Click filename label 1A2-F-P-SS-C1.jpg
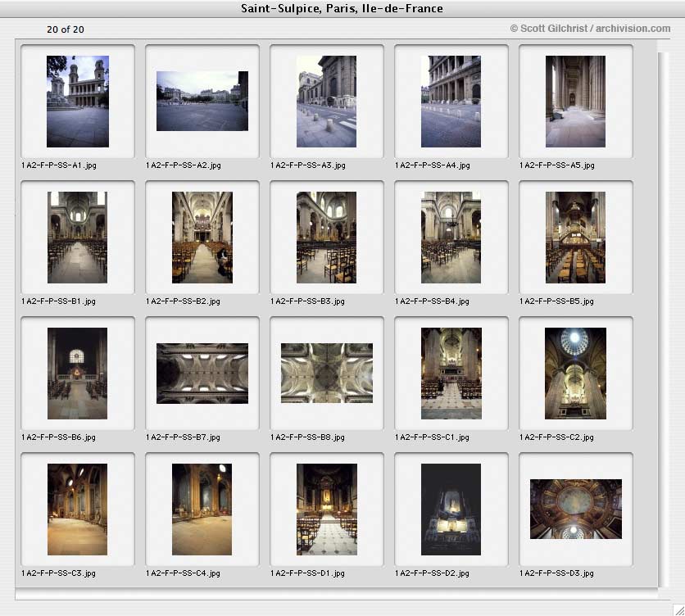The height and width of the screenshot is (616, 685). click(x=432, y=437)
